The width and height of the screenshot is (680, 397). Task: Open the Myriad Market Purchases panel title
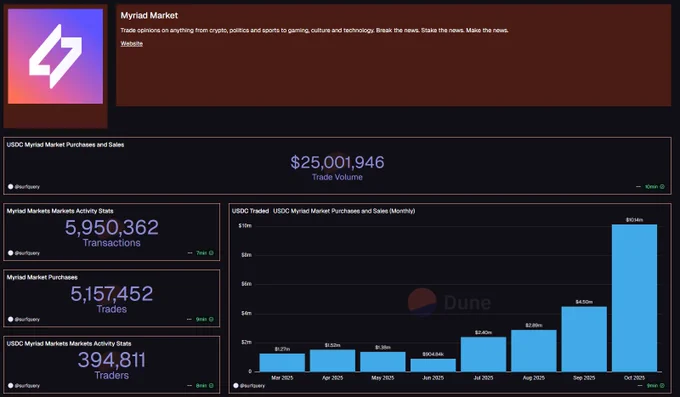click(42, 278)
